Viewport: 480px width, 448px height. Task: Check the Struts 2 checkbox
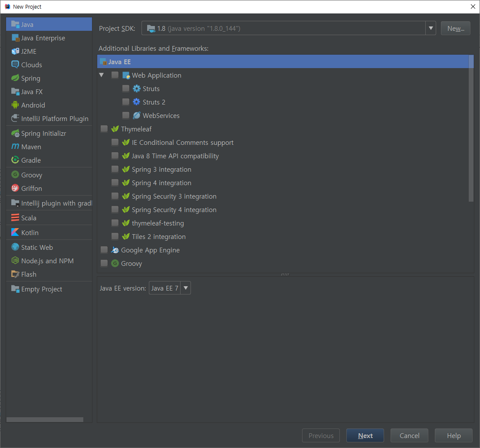(125, 102)
